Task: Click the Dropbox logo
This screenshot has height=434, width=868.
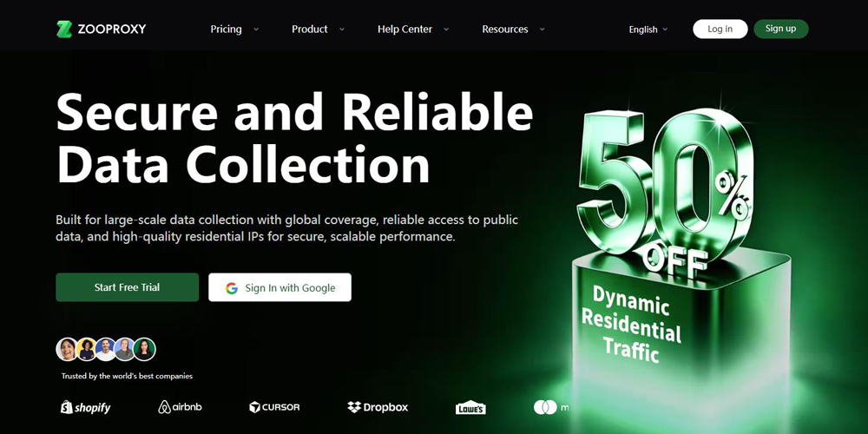Action: coord(378,407)
